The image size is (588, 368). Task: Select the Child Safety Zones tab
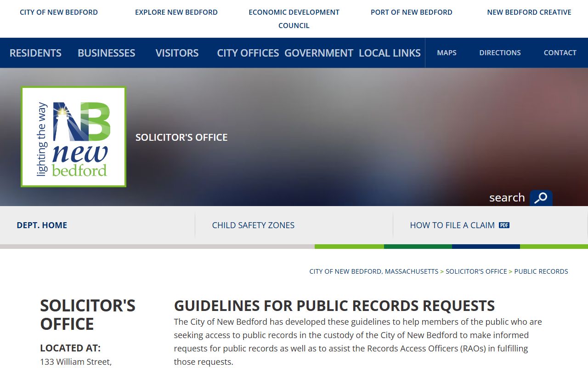(253, 225)
